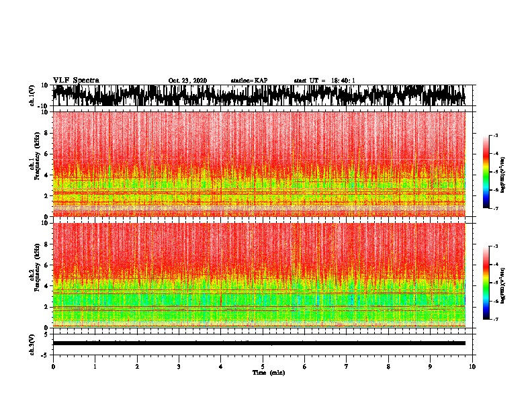The image size is (532, 411).
Task: Click the ch.1 frequency axis "8" tick
Action: [x=46, y=133]
